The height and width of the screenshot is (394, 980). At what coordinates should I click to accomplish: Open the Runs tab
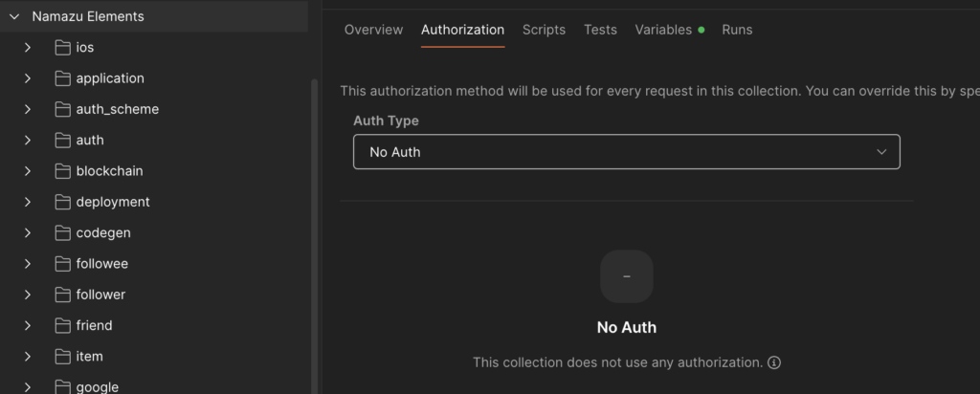(737, 30)
